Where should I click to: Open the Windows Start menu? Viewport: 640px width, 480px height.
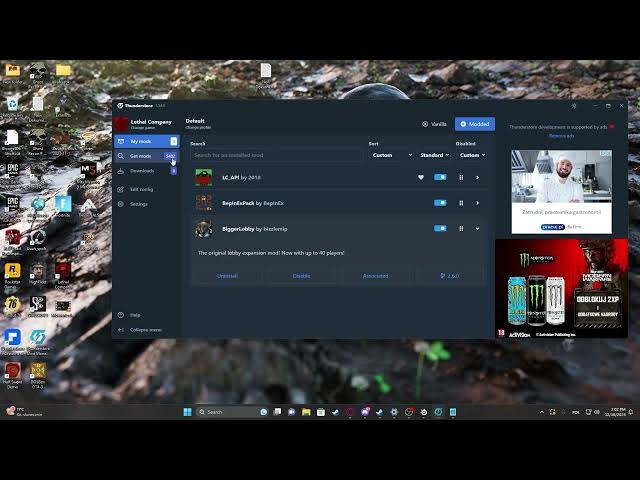click(187, 412)
